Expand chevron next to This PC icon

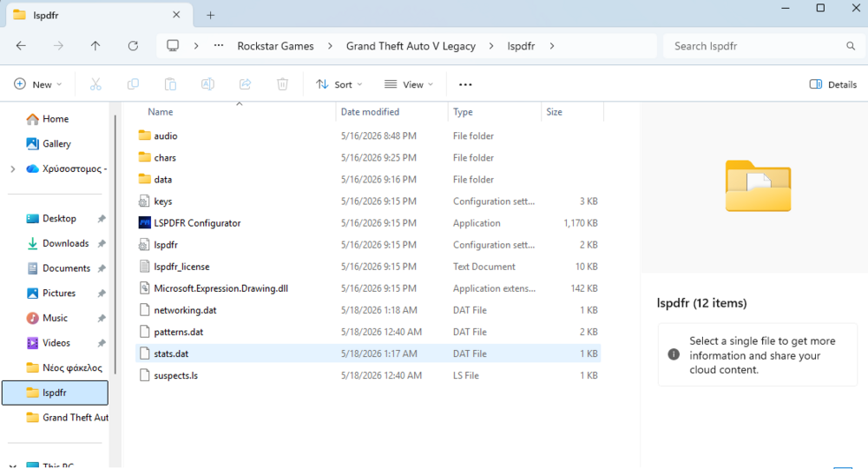[196, 46]
